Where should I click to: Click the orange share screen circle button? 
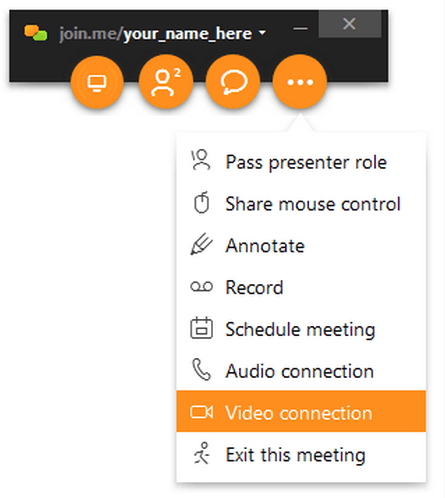click(x=97, y=82)
